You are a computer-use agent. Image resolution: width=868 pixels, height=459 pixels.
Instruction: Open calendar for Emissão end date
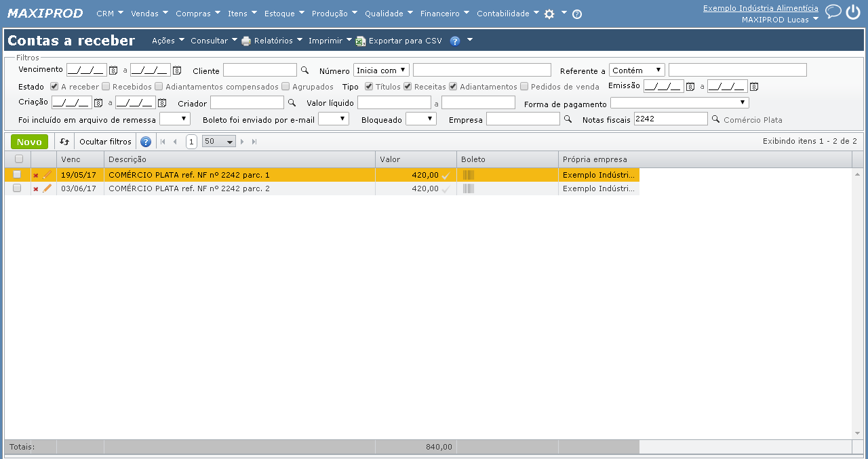(753, 86)
